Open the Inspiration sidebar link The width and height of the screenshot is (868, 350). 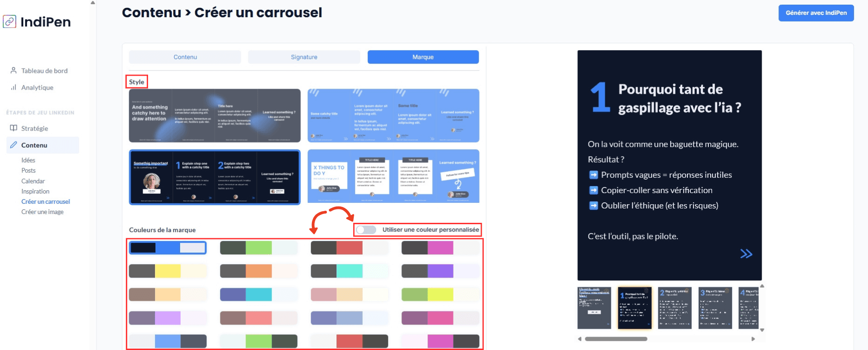click(35, 191)
